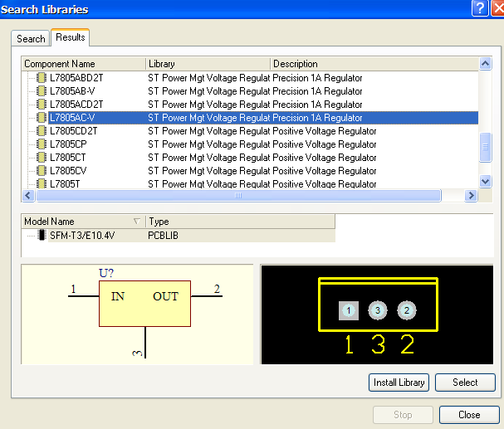
Task: Click the help question mark icon
Action: [479, 8]
